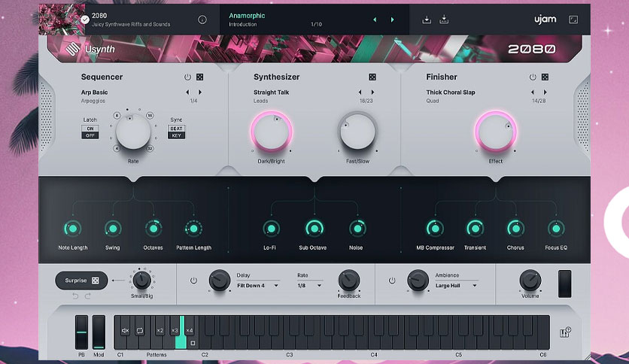Click the Note Length knob
This screenshot has width=629, height=364.
pyautogui.click(x=73, y=229)
